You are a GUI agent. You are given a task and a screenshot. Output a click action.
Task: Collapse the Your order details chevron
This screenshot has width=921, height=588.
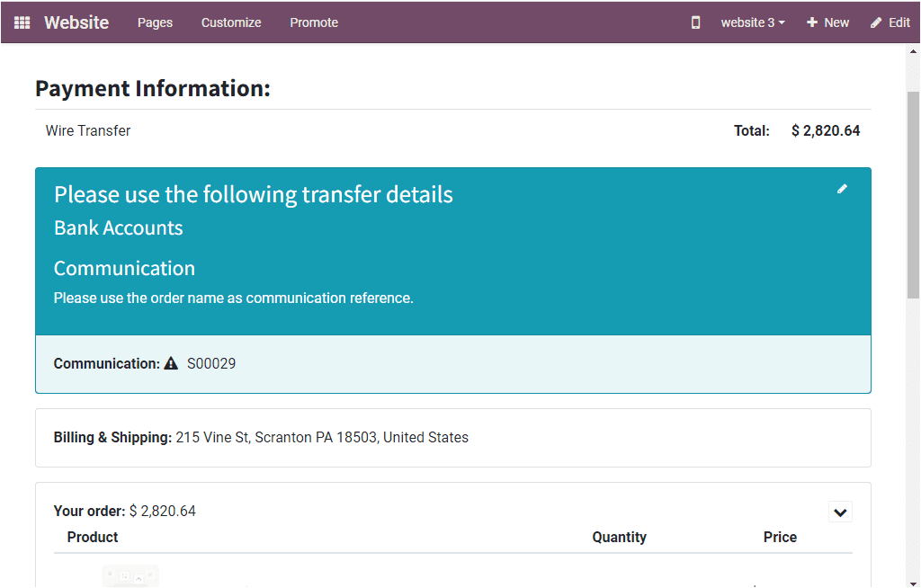[x=840, y=511]
